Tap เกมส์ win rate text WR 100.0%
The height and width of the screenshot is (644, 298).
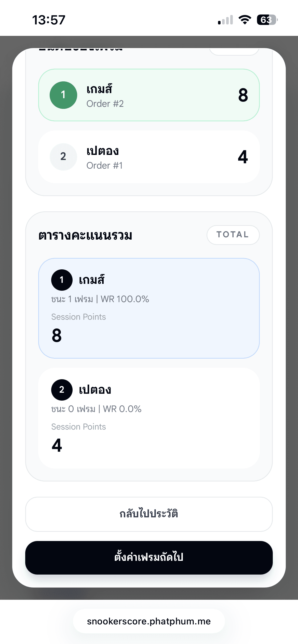125,299
